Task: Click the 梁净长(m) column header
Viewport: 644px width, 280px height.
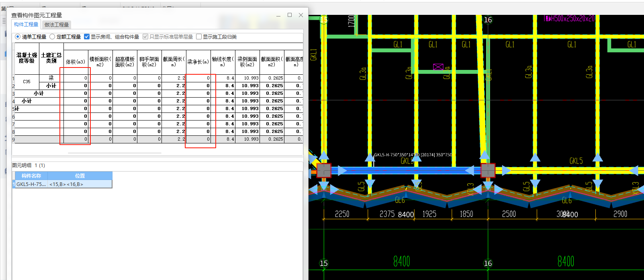Action: point(198,62)
